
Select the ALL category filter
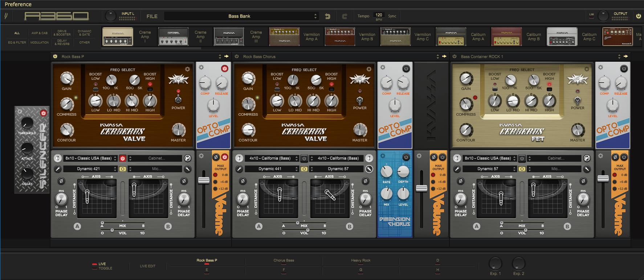[17, 33]
